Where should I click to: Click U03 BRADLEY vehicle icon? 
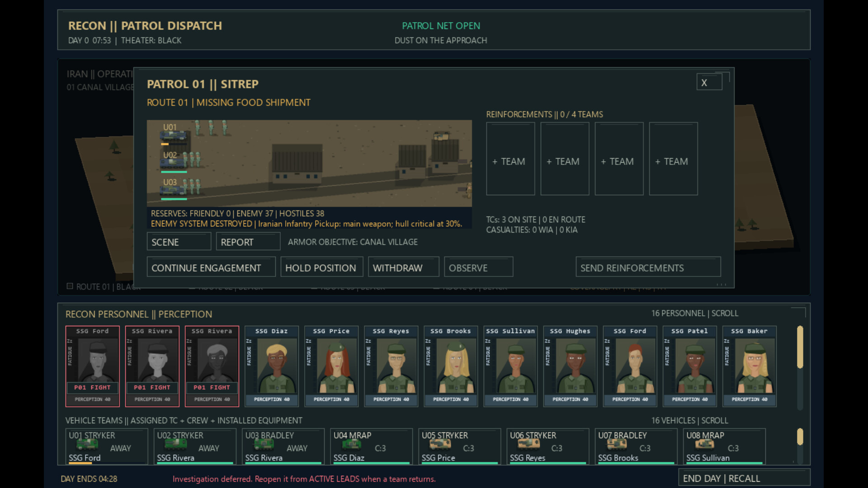tap(264, 445)
